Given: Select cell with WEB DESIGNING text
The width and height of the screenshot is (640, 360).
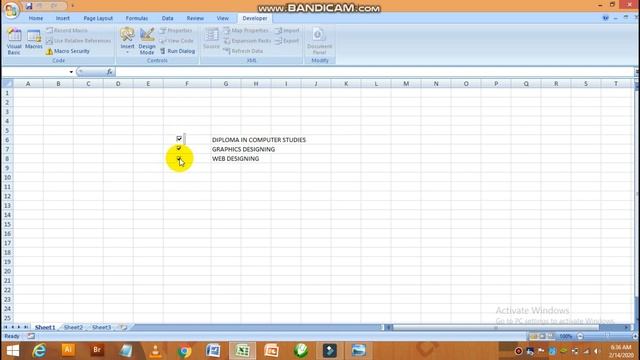Looking at the screenshot, I should pos(226,158).
